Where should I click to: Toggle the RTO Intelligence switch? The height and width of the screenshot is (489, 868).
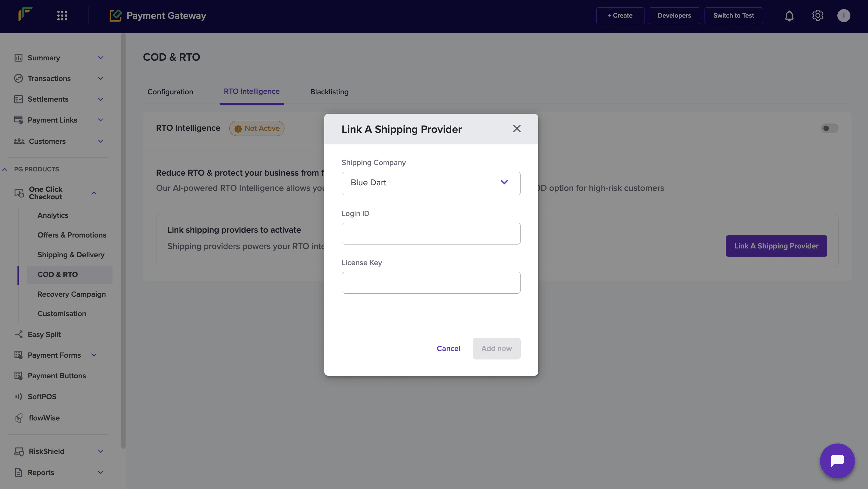coord(829,128)
